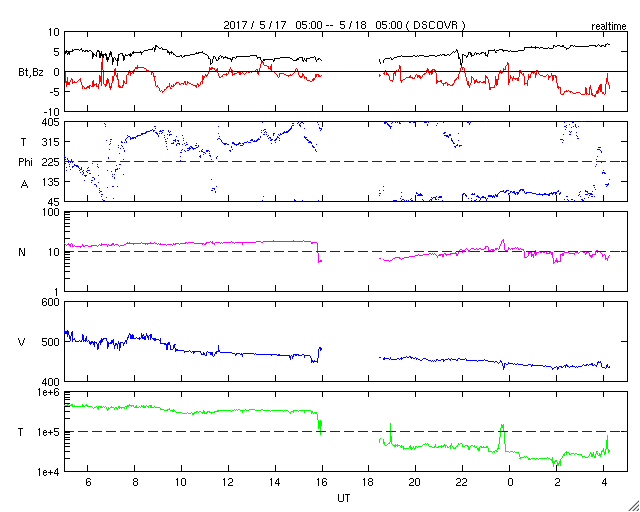
Task: Click the "N" density axis label
Action: tap(22, 252)
